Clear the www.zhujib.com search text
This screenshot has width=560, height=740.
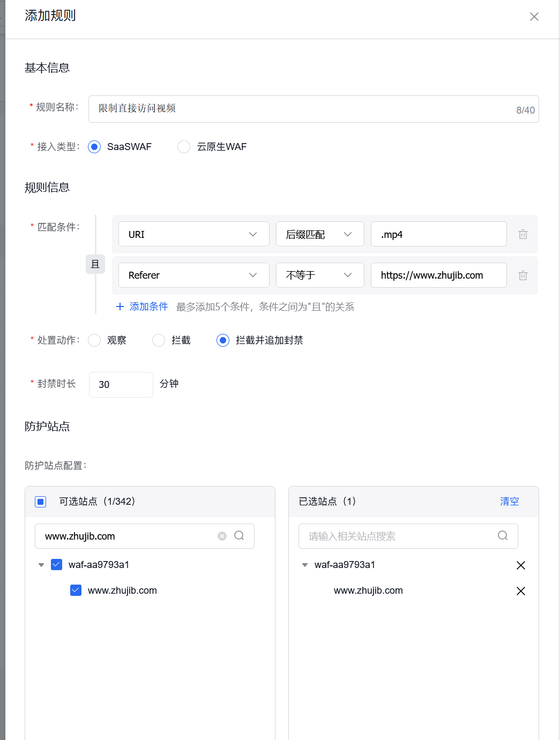pyautogui.click(x=222, y=536)
